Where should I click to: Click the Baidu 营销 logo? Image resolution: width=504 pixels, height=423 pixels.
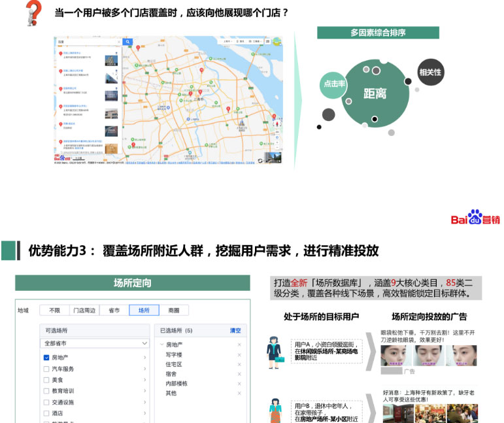pyautogui.click(x=475, y=217)
